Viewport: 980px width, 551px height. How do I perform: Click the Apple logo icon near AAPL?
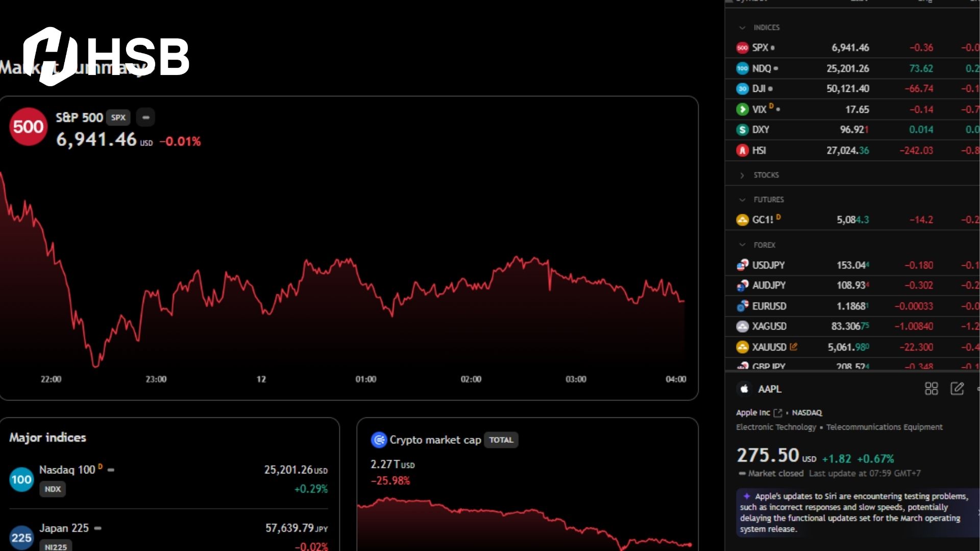tap(744, 389)
